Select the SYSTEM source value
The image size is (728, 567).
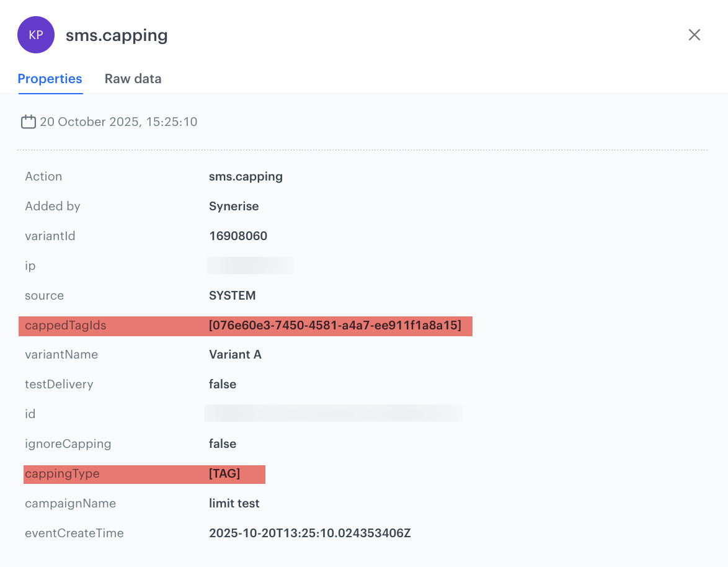(x=232, y=295)
